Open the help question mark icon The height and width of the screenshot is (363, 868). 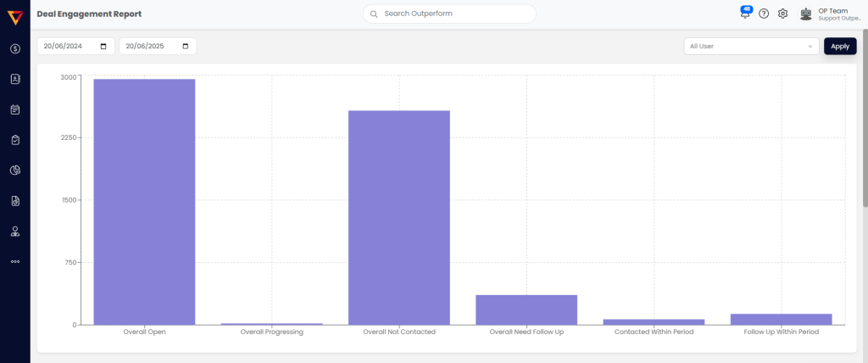(764, 14)
